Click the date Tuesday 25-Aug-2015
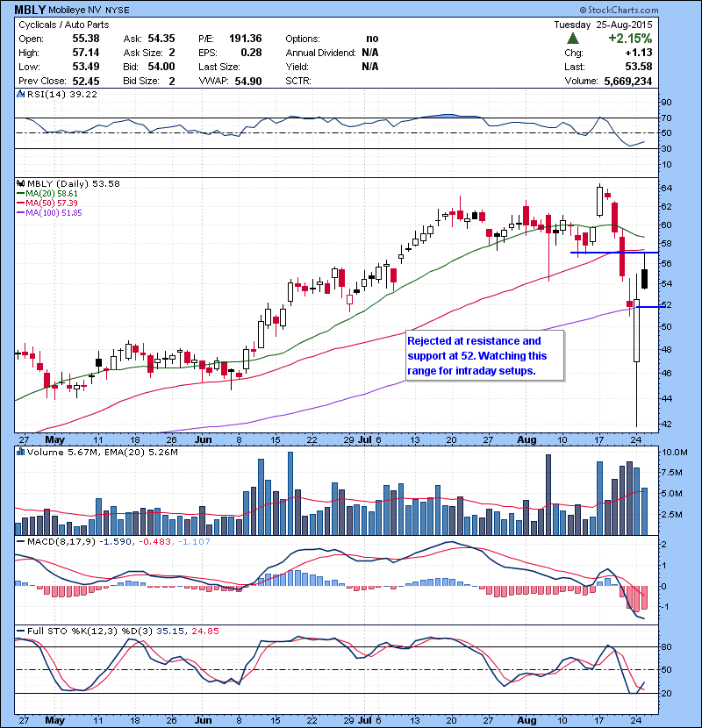Viewport: 702px width, 728px height. 603,25
